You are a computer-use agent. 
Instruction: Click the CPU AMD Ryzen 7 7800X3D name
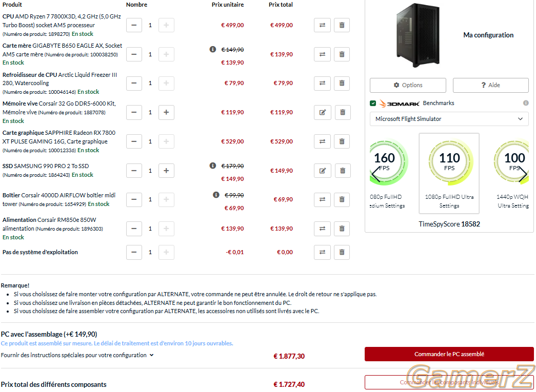click(x=62, y=21)
